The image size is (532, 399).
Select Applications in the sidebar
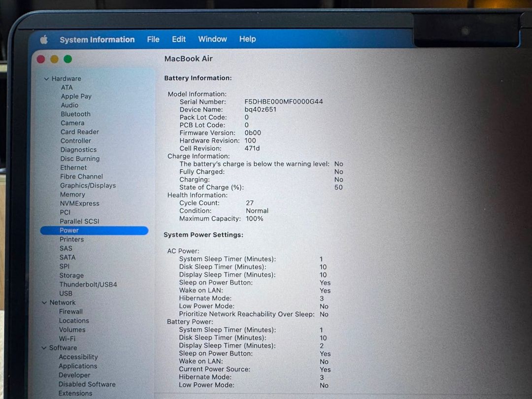(x=78, y=366)
